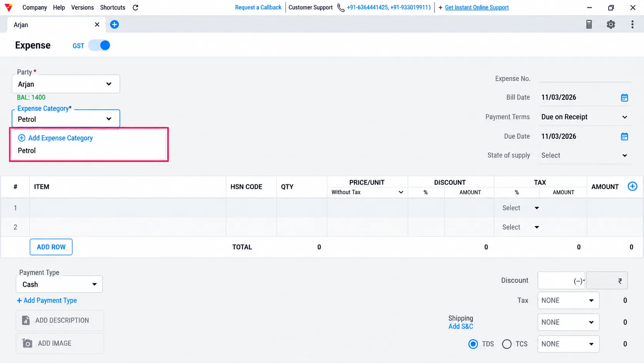Click the ADD ROW button
Screen dimensions: 644x363
click(51, 247)
